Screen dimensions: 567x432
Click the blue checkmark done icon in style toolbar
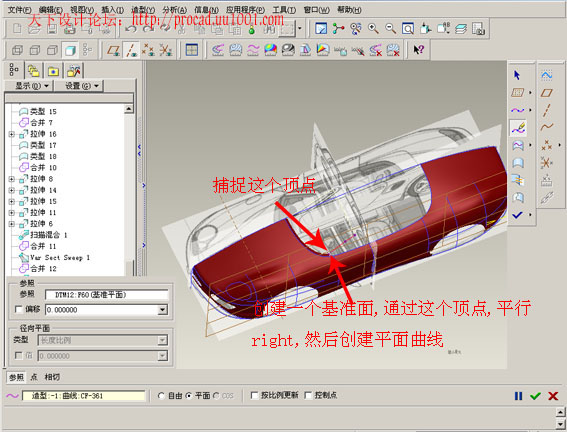coord(517,215)
